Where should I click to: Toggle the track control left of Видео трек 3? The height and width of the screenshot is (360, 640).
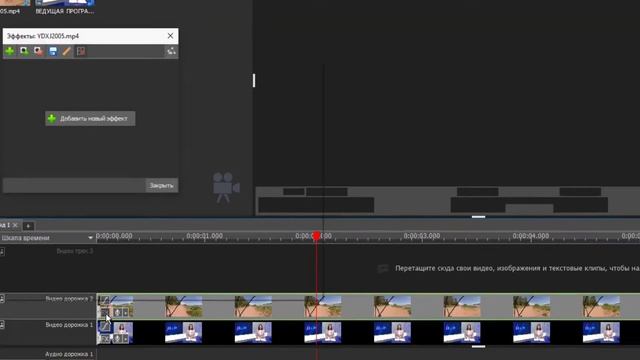2,252
